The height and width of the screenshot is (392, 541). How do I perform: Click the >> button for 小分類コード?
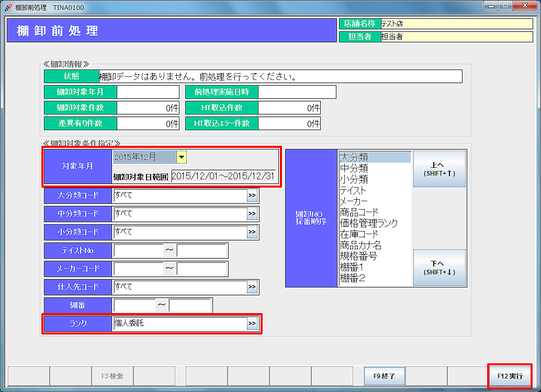[x=252, y=232]
